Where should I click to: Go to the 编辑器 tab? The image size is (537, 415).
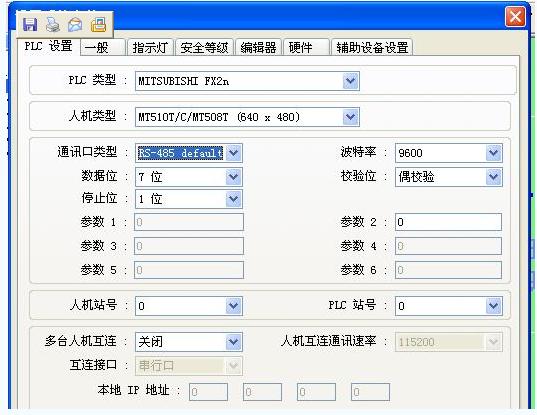click(x=258, y=47)
